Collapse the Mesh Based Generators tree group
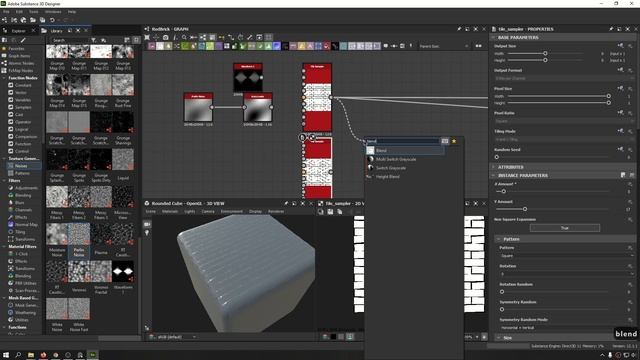Viewport: 640px width, 360px height. tap(4, 298)
